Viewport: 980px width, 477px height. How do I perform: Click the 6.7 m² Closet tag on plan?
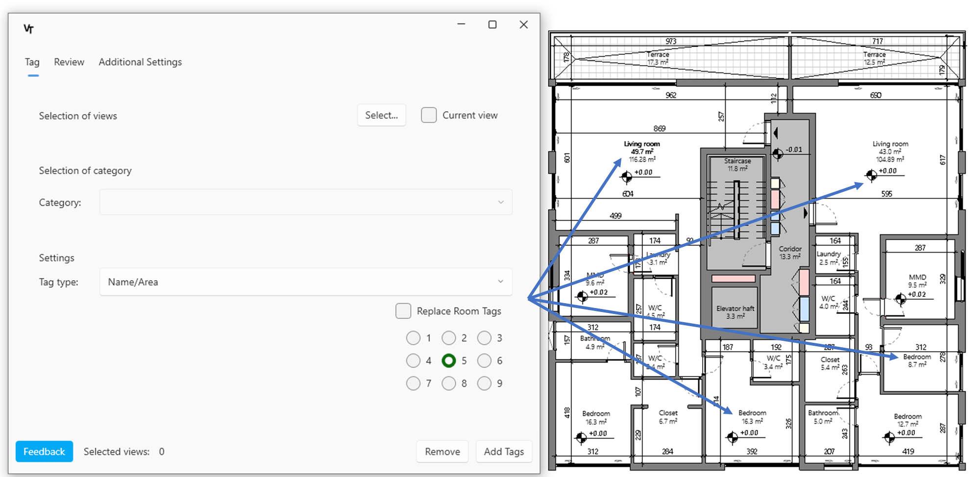pyautogui.click(x=668, y=417)
